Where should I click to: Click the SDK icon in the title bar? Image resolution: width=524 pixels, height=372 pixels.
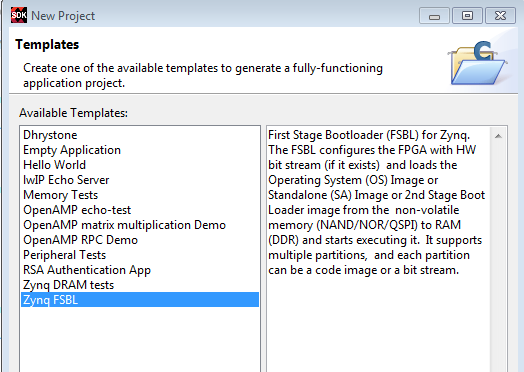pos(19,15)
